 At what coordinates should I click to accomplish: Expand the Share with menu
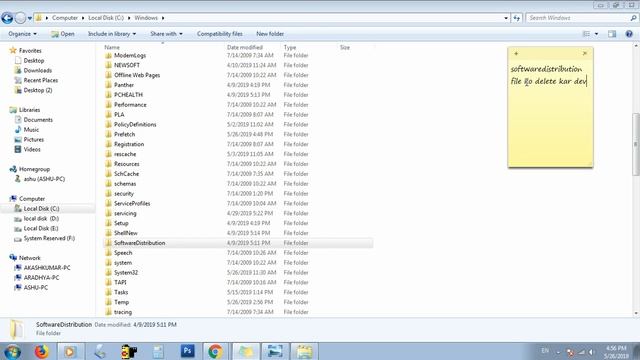(166, 34)
